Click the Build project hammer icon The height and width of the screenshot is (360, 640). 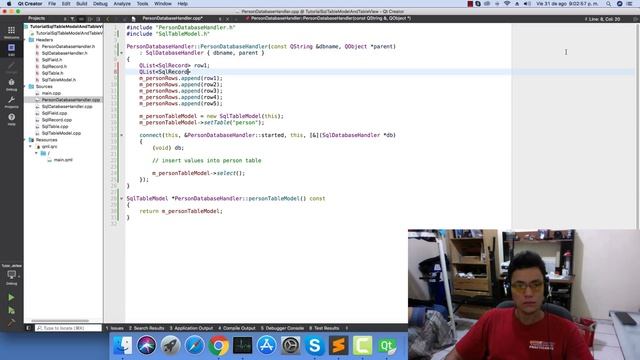pyautogui.click(x=11, y=322)
